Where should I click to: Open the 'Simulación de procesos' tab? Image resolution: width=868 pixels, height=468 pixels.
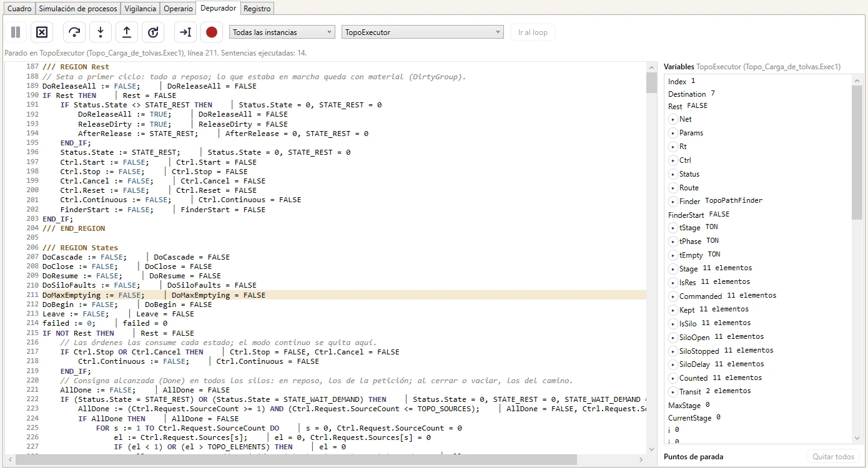[78, 9]
